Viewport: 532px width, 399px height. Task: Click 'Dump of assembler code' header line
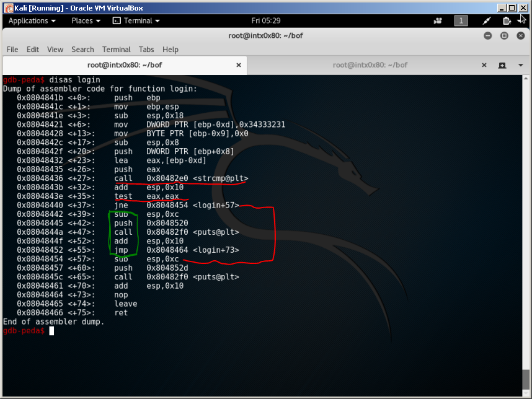(100, 89)
